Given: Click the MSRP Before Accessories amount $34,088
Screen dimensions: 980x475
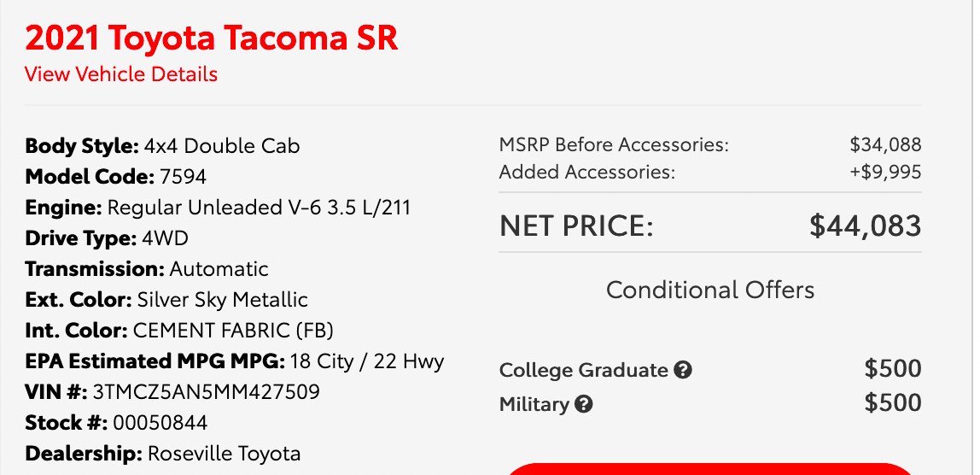Looking at the screenshot, I should coord(885,144).
